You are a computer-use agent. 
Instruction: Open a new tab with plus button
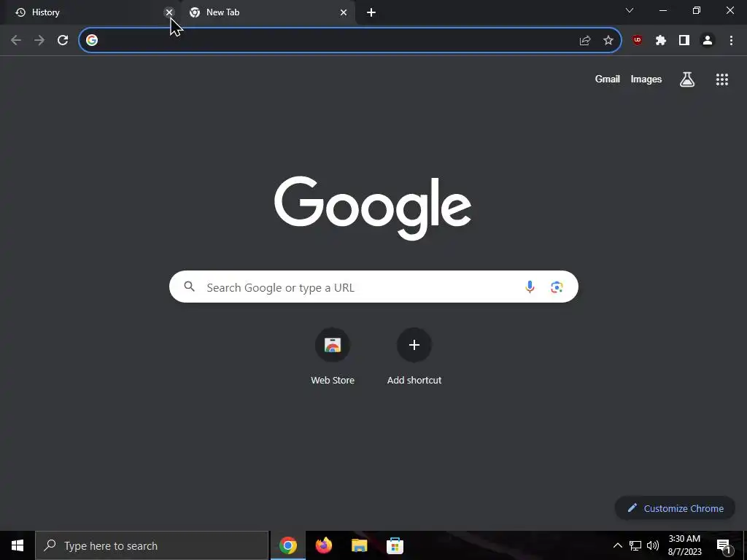tap(371, 12)
